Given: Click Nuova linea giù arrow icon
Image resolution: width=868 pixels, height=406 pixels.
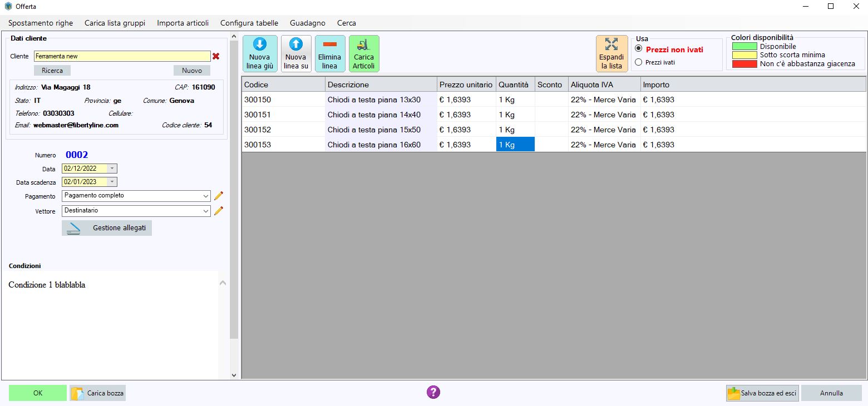Looking at the screenshot, I should (x=260, y=44).
